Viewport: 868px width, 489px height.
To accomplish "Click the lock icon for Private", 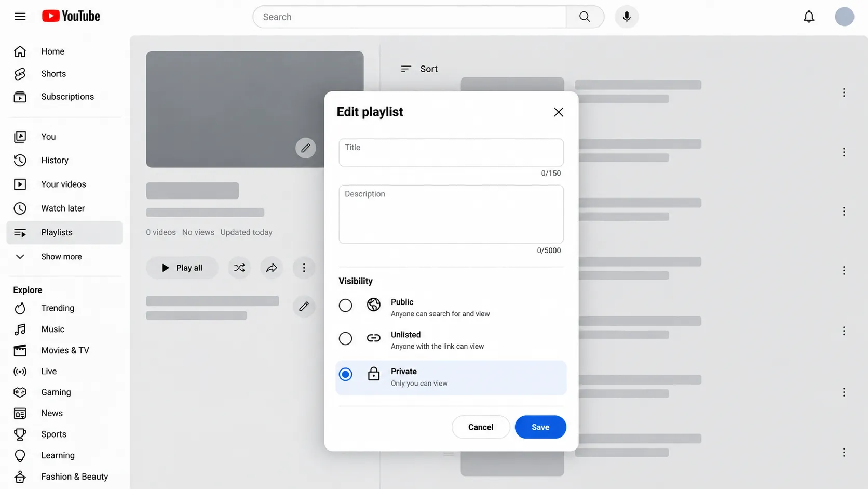I will [x=374, y=374].
